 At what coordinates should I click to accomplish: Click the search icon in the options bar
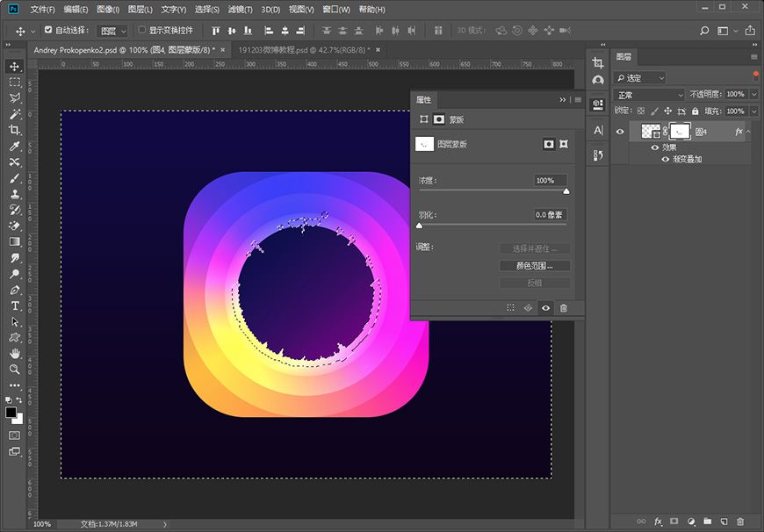[x=704, y=31]
